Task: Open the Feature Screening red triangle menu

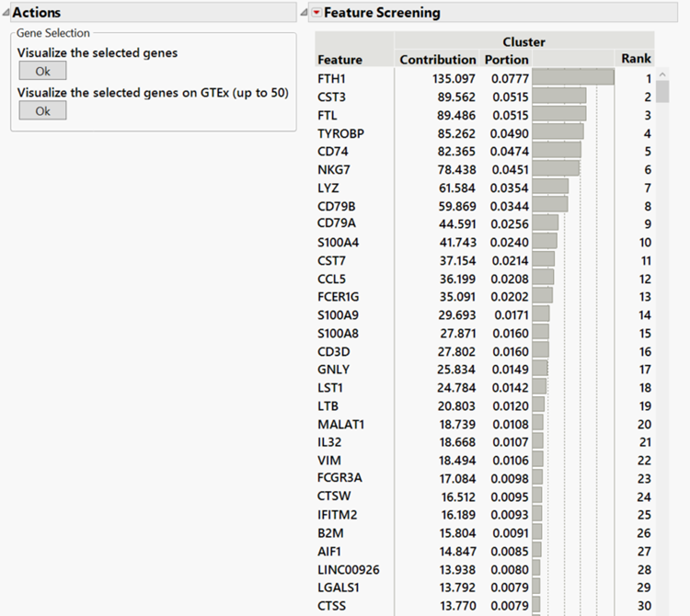Action: coord(316,14)
